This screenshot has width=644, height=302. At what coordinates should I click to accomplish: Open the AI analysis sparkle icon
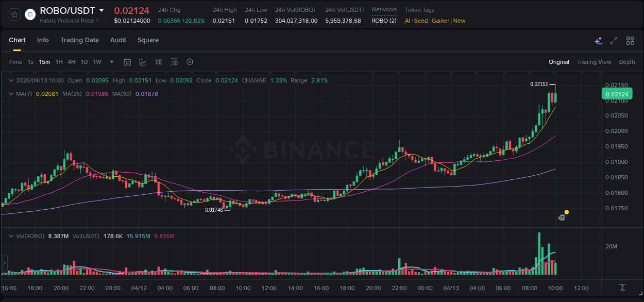pyautogui.click(x=598, y=41)
